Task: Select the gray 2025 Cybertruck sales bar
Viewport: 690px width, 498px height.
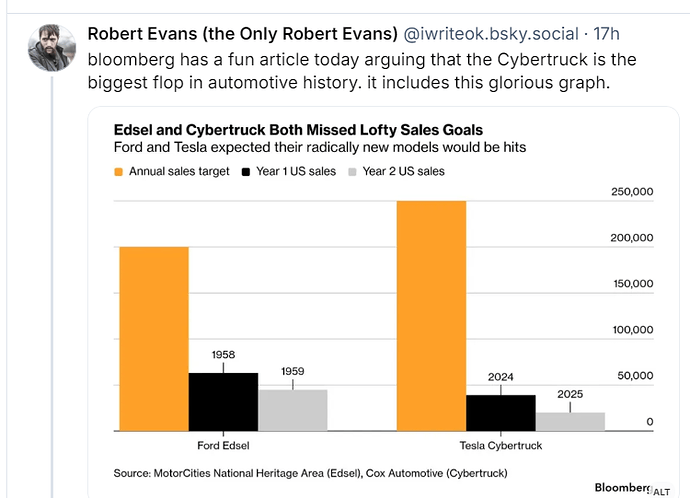Action: 570,422
